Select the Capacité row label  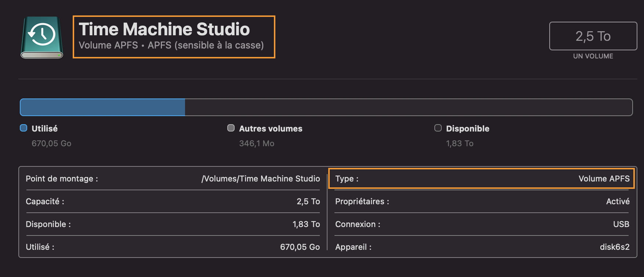point(45,201)
